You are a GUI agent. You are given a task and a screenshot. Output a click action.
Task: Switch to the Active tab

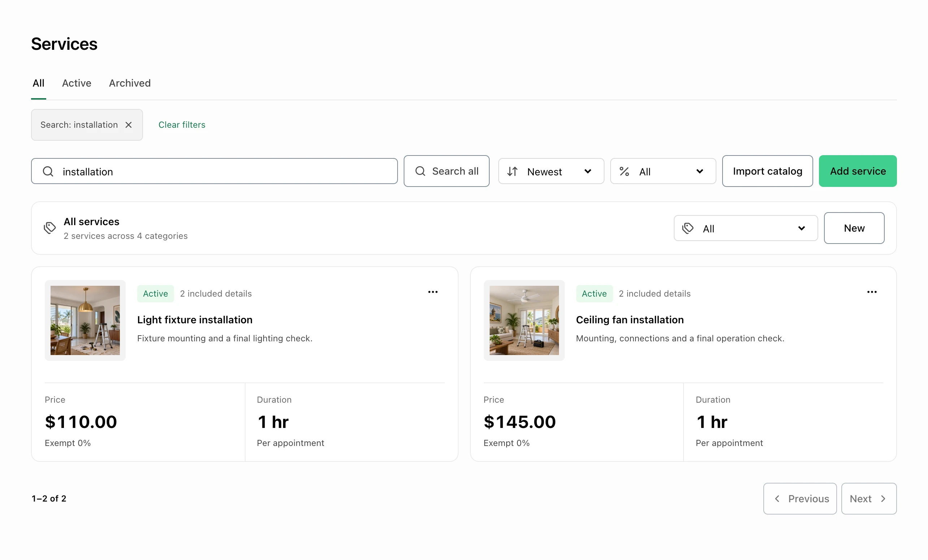click(77, 83)
